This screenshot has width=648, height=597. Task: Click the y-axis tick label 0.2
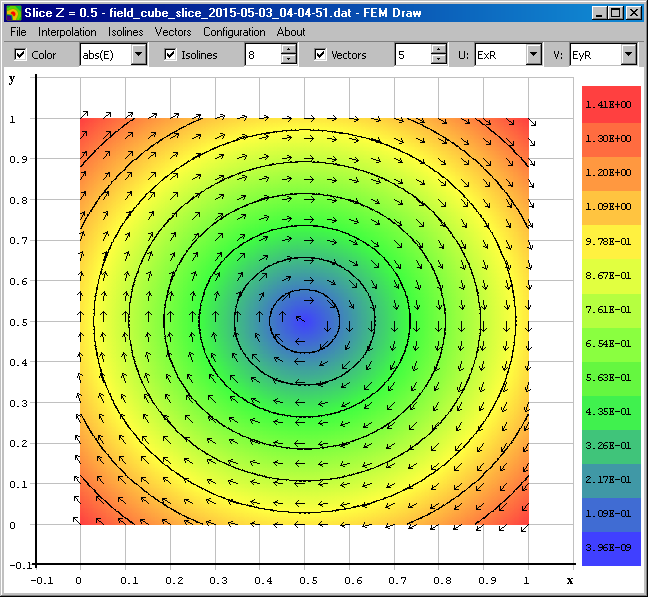click(x=18, y=444)
